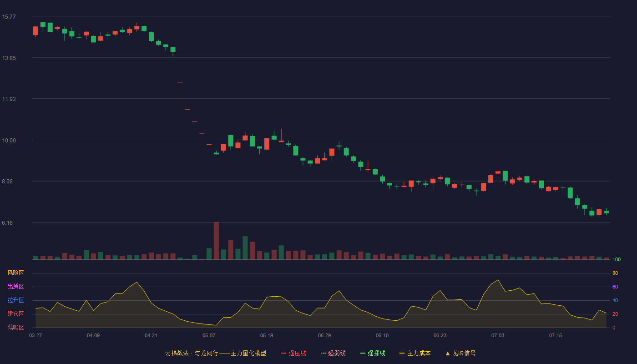Toggle the 强撑线 legend series
Viewport: 637px width, 364px height.
[x=373, y=353]
